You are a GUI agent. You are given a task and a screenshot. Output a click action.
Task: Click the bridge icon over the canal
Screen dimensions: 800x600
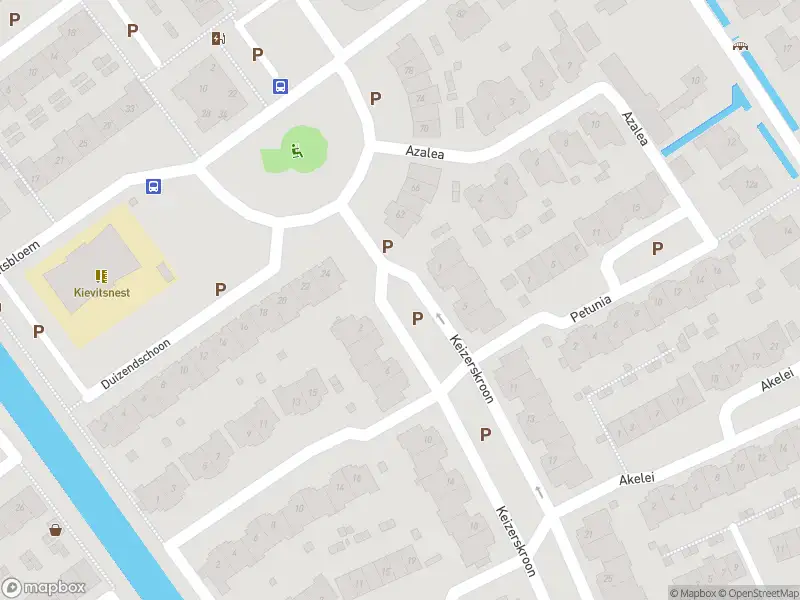coord(740,46)
